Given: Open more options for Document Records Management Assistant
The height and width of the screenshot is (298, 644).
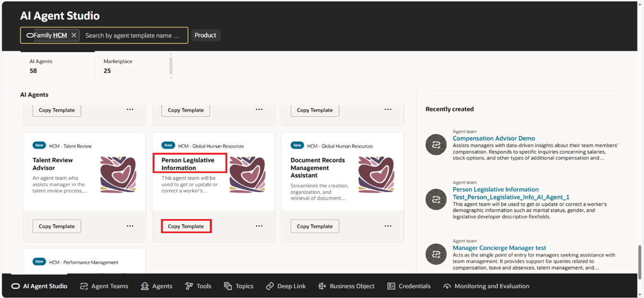Looking at the screenshot, I should point(388,226).
